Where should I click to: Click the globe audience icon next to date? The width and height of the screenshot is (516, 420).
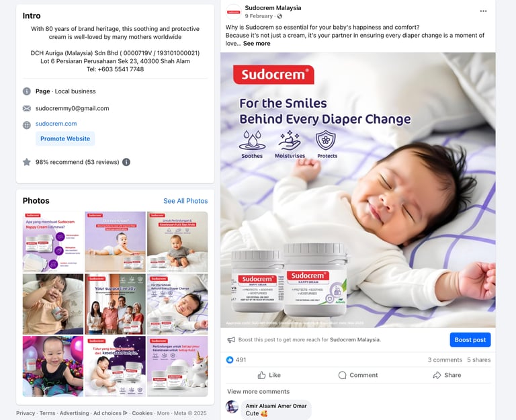pos(279,16)
